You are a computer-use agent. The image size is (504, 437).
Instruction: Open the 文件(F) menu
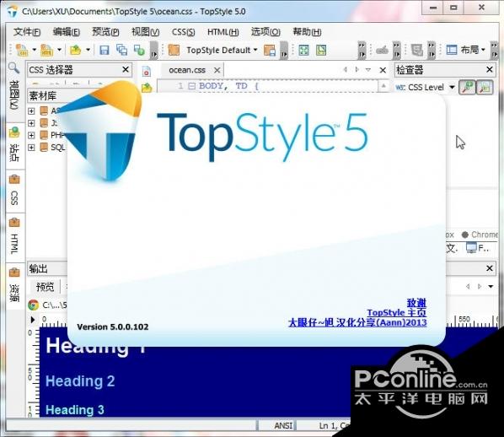(x=27, y=32)
